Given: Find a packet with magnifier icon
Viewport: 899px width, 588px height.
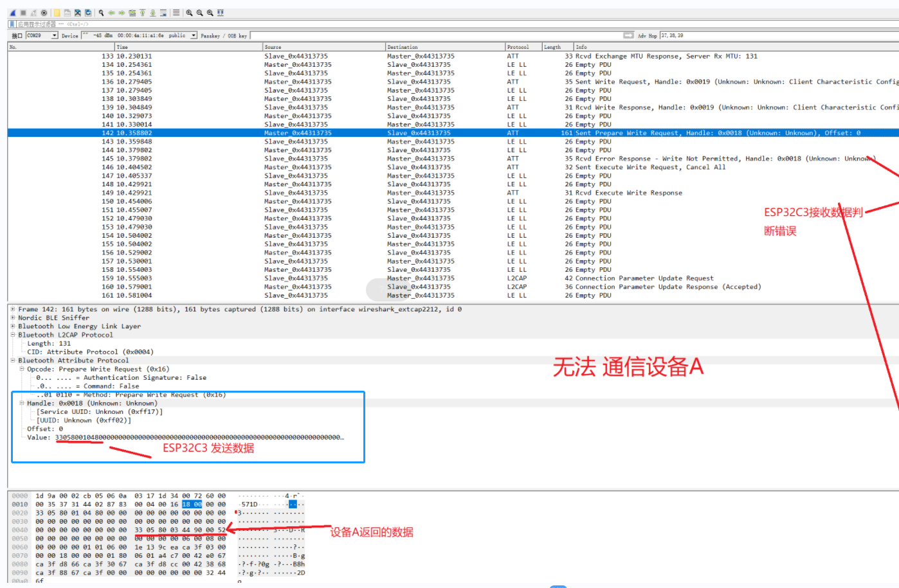Looking at the screenshot, I should (101, 13).
